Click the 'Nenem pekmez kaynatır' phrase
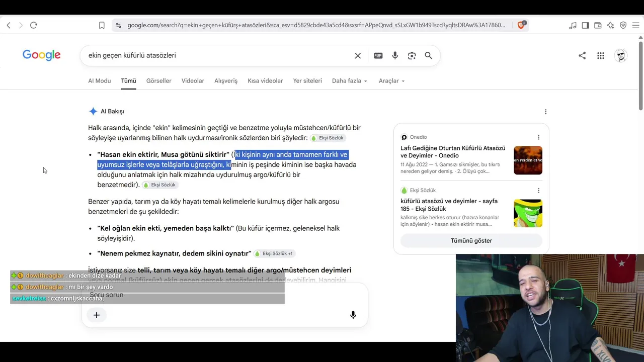This screenshot has width=644, height=362. tap(175, 253)
